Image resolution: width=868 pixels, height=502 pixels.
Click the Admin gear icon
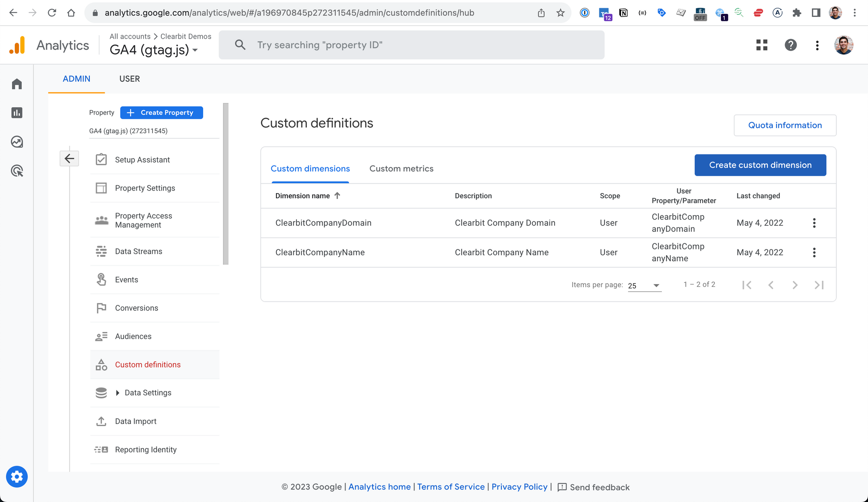(x=17, y=477)
